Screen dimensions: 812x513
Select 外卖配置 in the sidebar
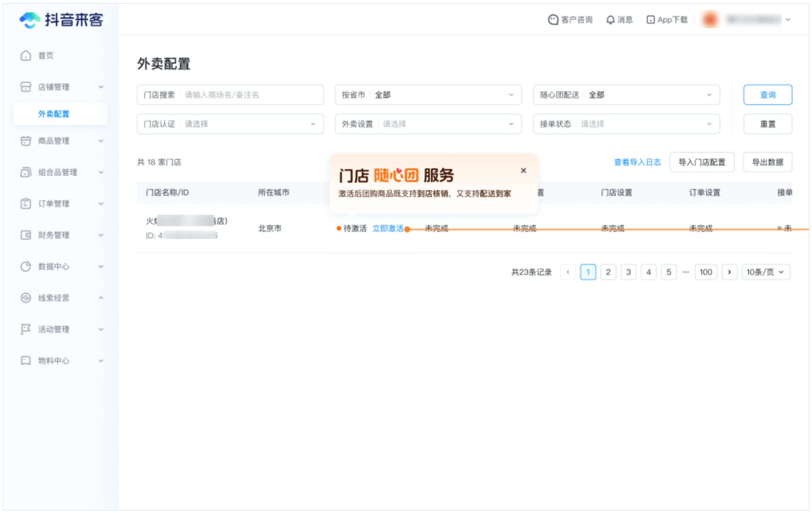(x=54, y=113)
